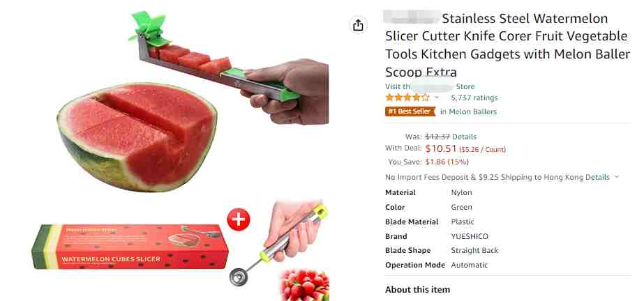Click the Visit the Store link
This screenshot has width=644, height=301.
point(430,86)
